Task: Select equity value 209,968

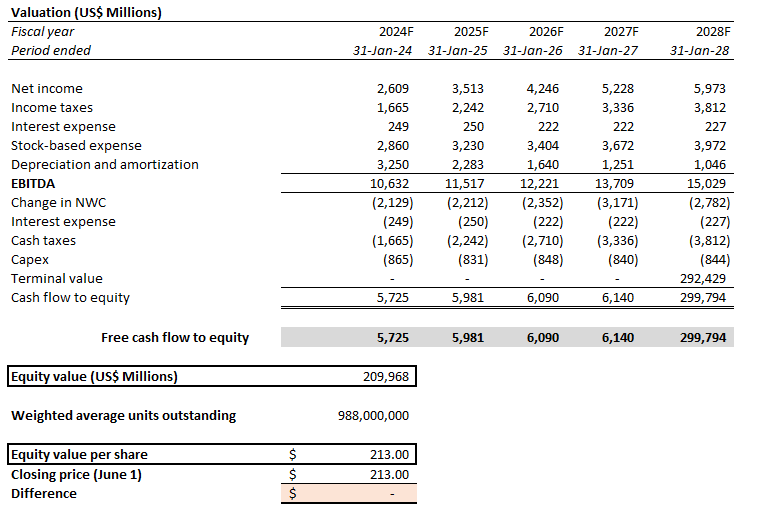Action: pos(386,376)
